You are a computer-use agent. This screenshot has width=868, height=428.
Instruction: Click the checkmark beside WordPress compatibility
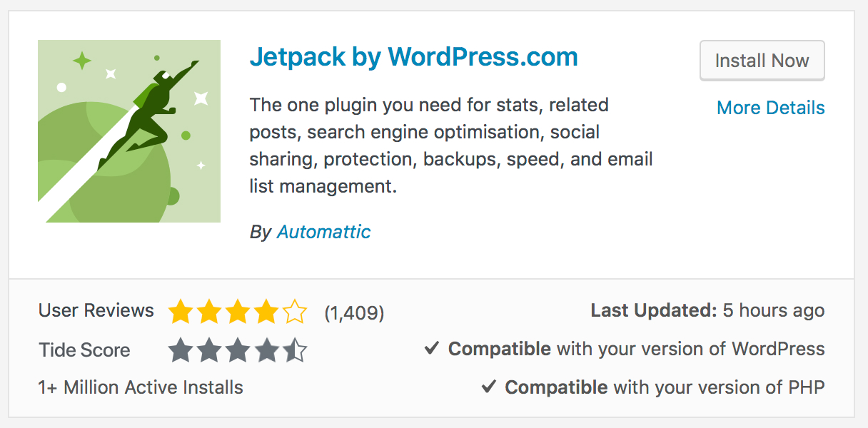[431, 349]
